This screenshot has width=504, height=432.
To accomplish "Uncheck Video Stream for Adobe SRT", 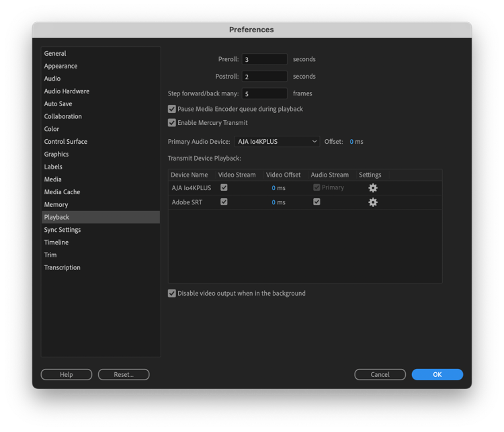I will coord(224,202).
